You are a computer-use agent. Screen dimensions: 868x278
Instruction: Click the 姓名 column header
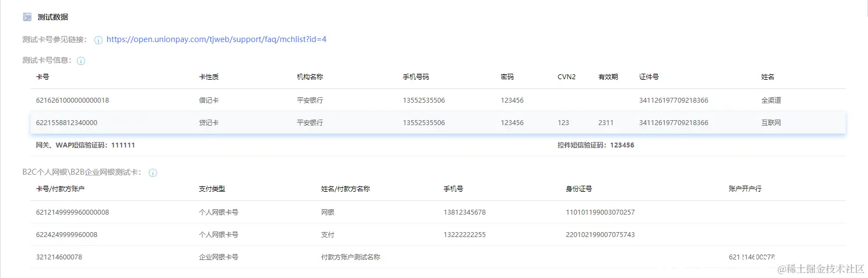click(768, 77)
